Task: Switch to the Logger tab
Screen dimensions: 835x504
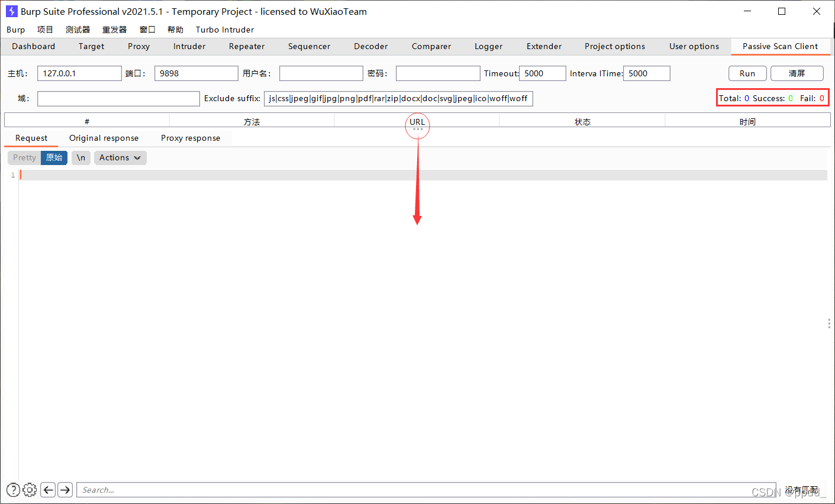Action: 488,46
